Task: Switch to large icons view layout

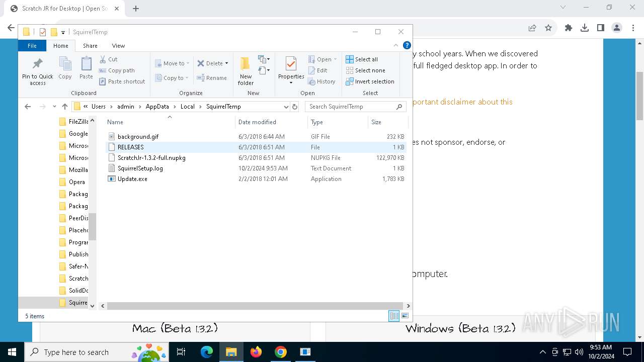Action: (x=405, y=316)
